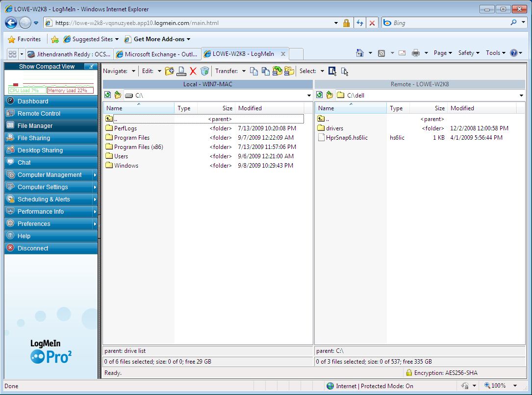Open Remote Control from the sidebar

[x=39, y=114]
